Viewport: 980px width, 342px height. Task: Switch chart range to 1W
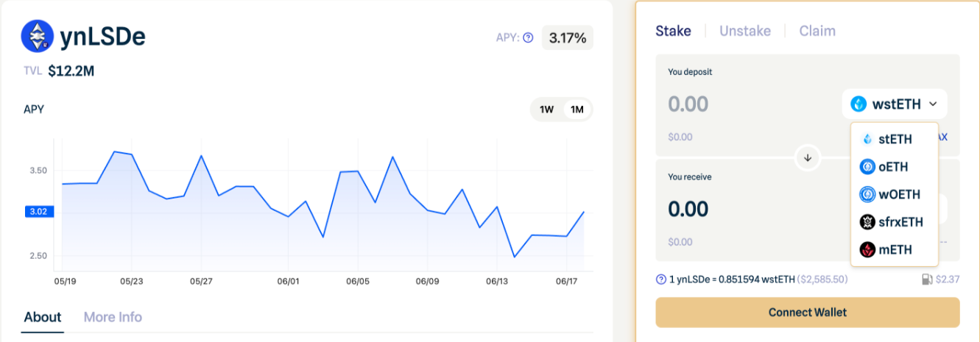546,110
